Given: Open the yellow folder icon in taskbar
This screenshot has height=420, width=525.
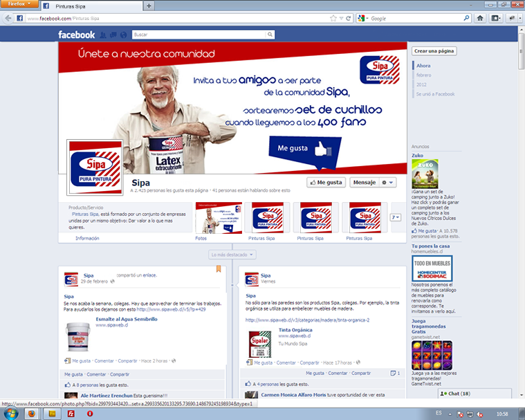Looking at the screenshot, I should coord(52,414).
